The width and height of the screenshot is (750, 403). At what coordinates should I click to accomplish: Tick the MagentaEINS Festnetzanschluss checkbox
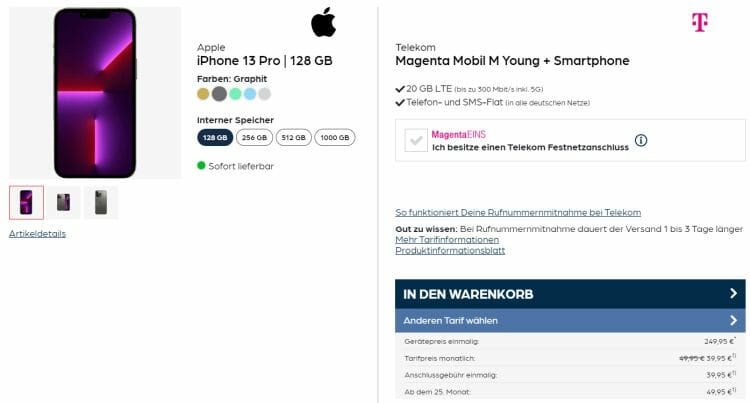tap(415, 141)
